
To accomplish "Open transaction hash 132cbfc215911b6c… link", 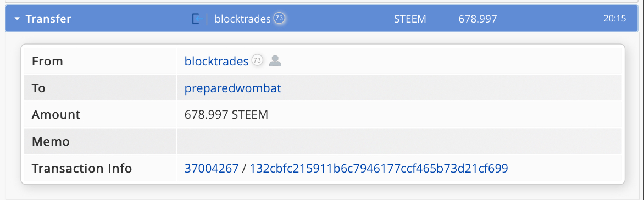I will pyautogui.click(x=379, y=168).
